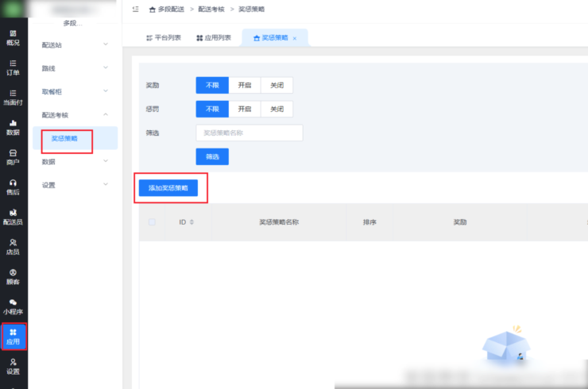Switch to the 应用列表 tab
Screen dimensions: 588x389
[214, 37]
